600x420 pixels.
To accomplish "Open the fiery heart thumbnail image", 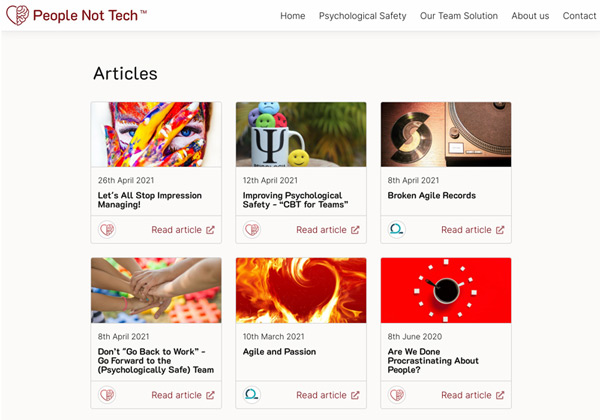I will (x=301, y=290).
